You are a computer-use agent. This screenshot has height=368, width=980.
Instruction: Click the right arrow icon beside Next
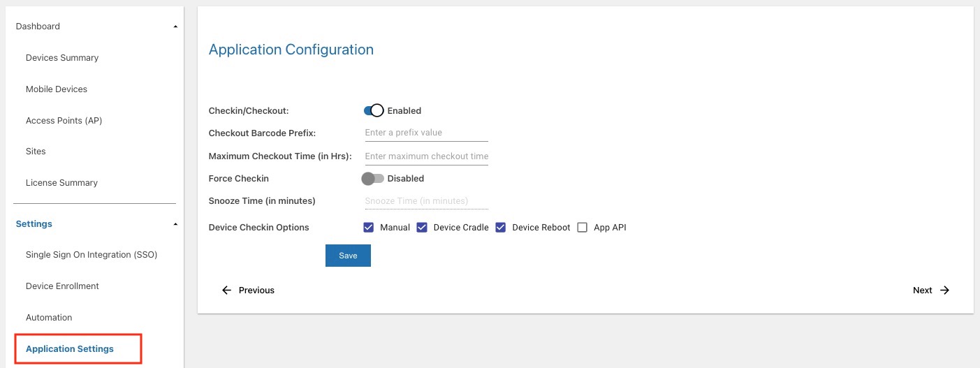pyautogui.click(x=944, y=290)
